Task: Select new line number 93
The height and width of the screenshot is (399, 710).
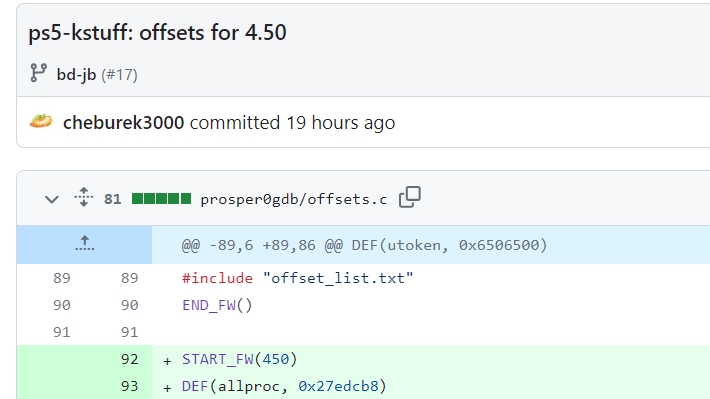Action: click(x=130, y=386)
